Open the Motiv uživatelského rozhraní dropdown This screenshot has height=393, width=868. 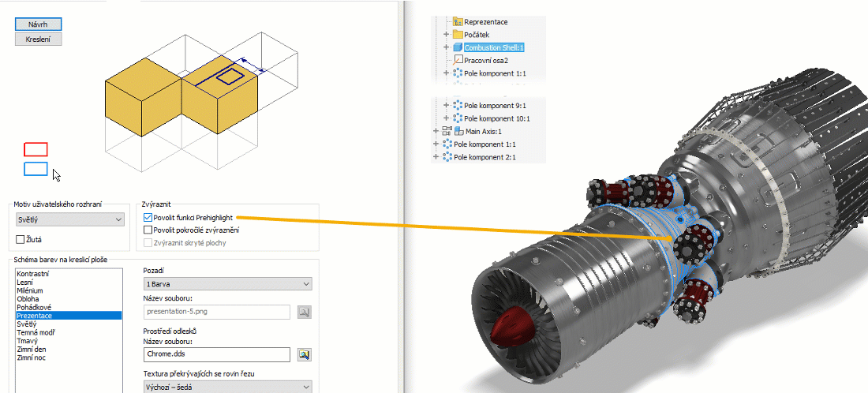pyautogui.click(x=69, y=219)
